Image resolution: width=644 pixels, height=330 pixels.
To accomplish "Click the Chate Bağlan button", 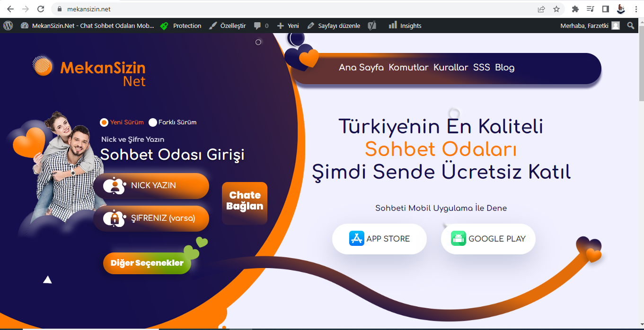I will [245, 203].
